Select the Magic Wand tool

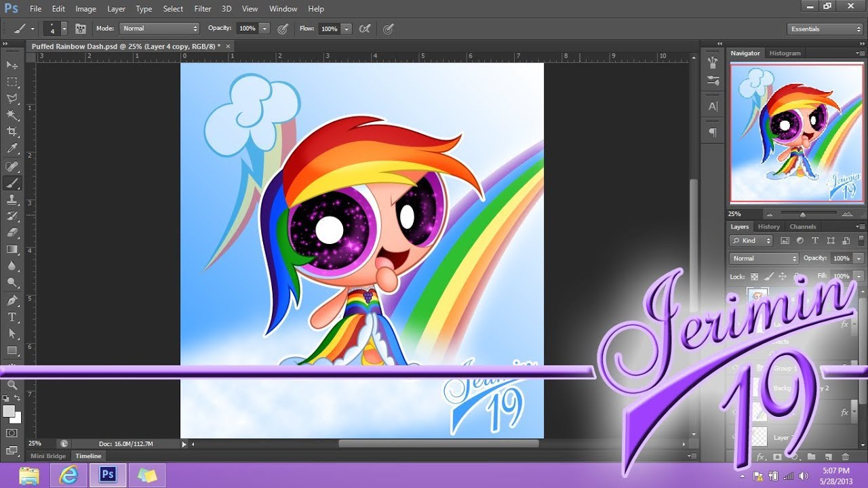tap(12, 116)
